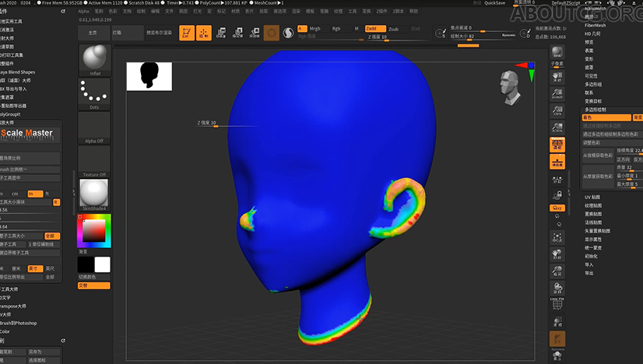643x364 pixels.
Task: Open the Alpha menu
Action: (83, 12)
